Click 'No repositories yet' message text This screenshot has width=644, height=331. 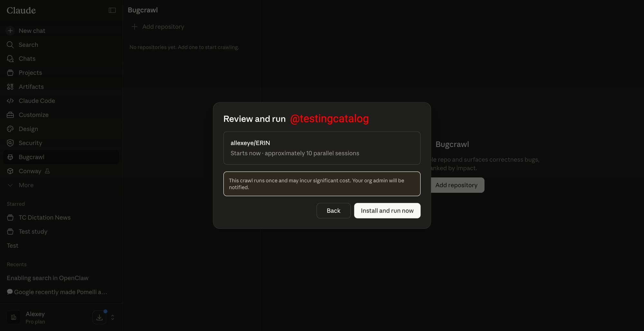pos(184,47)
